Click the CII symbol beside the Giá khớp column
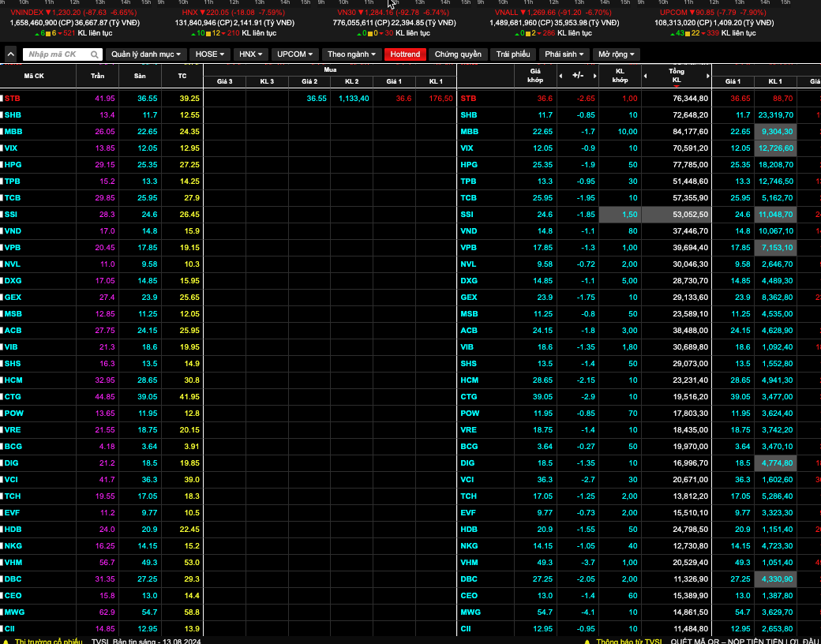Screen dimensions: 821x644 click(466, 629)
